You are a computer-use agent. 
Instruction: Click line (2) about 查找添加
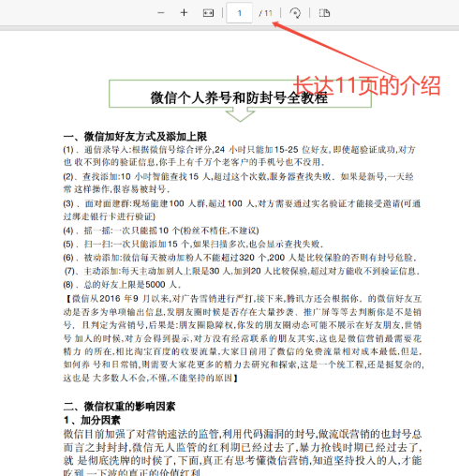pos(239,183)
